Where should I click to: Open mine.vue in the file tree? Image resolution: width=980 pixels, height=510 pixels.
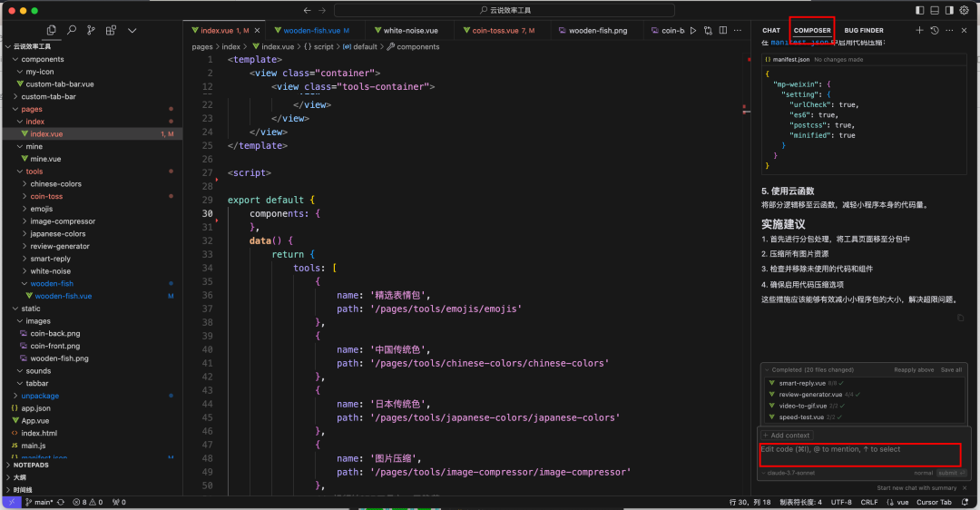45,159
